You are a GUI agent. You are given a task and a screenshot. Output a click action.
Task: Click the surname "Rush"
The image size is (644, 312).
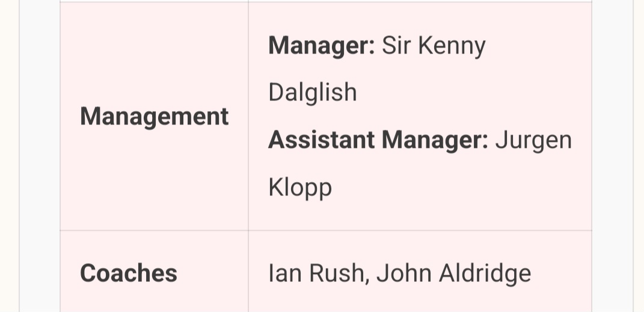tap(336, 274)
